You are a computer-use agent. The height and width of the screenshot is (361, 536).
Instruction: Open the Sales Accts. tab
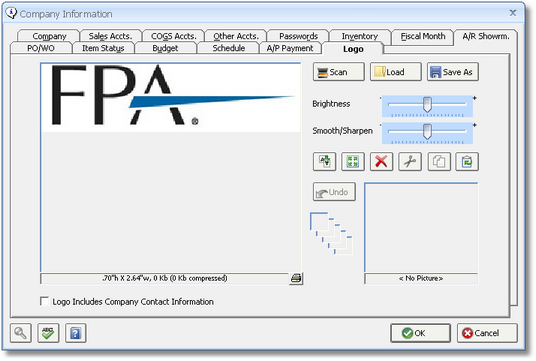click(x=110, y=36)
